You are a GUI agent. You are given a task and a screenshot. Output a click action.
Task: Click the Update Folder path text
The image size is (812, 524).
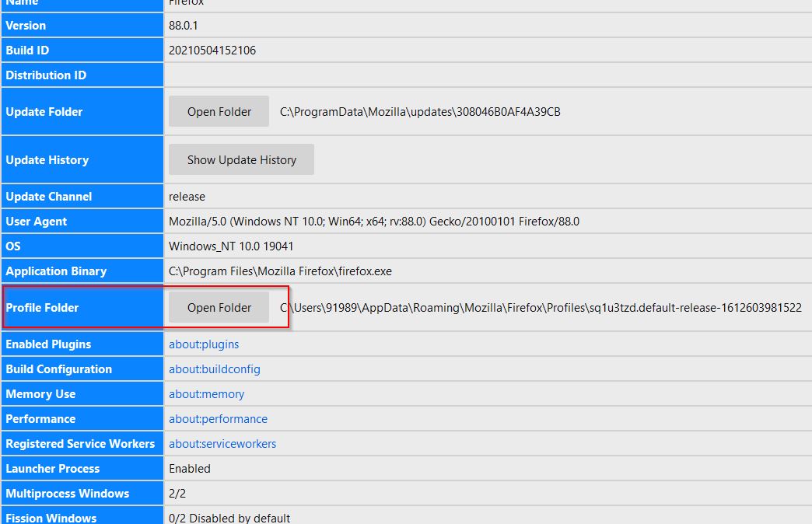pyautogui.click(x=420, y=112)
